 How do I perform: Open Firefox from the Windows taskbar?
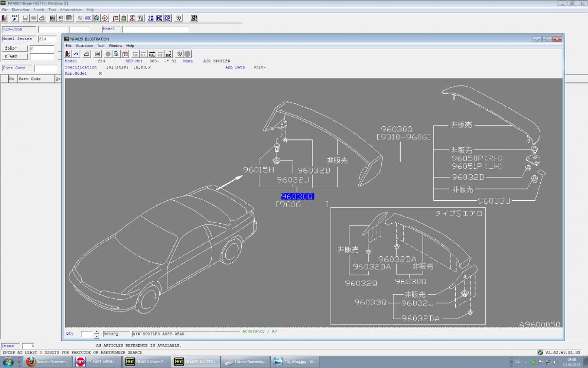47,362
